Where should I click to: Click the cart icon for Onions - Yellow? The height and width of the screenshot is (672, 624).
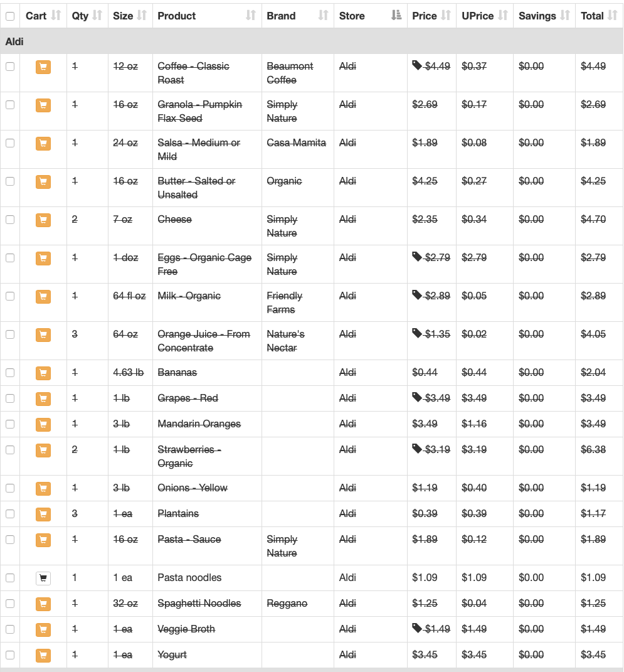pos(43,488)
